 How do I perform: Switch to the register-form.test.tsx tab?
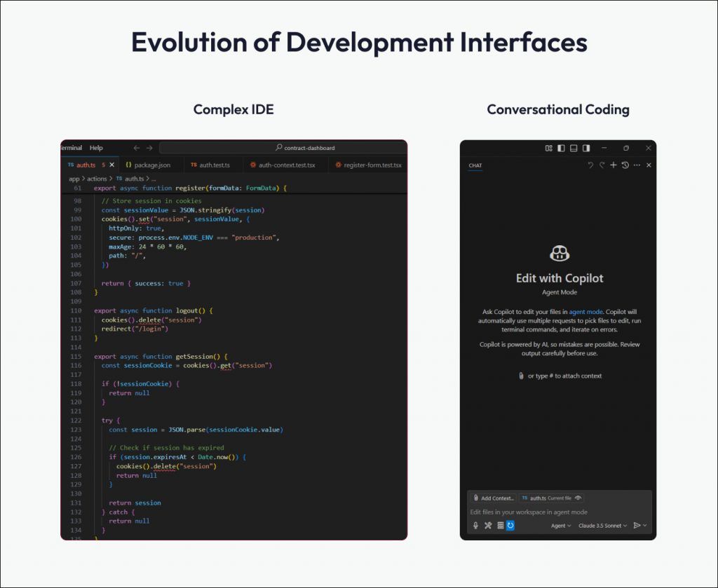click(x=368, y=165)
